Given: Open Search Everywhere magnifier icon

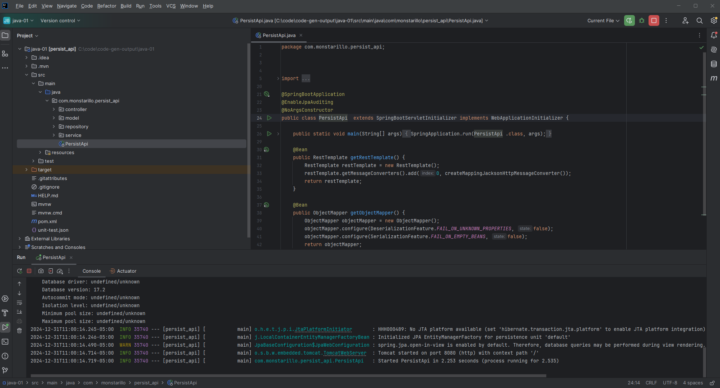Looking at the screenshot, I should [x=699, y=21].
